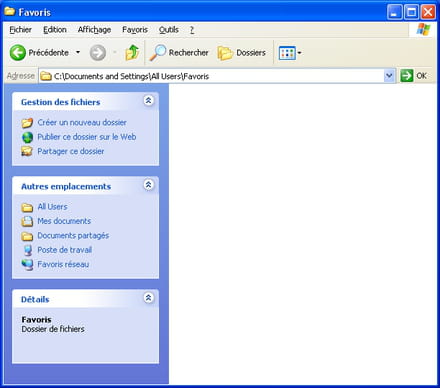This screenshot has width=440, height=388.
Task: Collapse the Gestion des fichiers panel
Action: pyautogui.click(x=148, y=100)
